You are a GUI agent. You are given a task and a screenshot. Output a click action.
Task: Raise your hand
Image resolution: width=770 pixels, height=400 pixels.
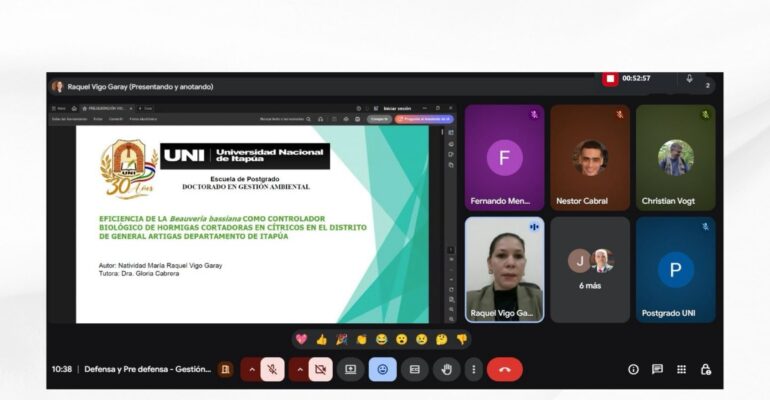coord(446,370)
